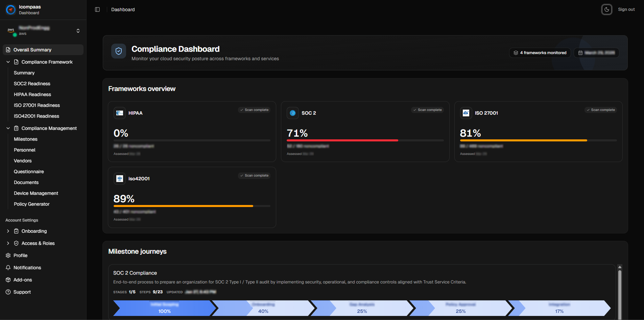The height and width of the screenshot is (320, 644).
Task: Click the icompaas compass logo
Action: pyautogui.click(x=11, y=10)
